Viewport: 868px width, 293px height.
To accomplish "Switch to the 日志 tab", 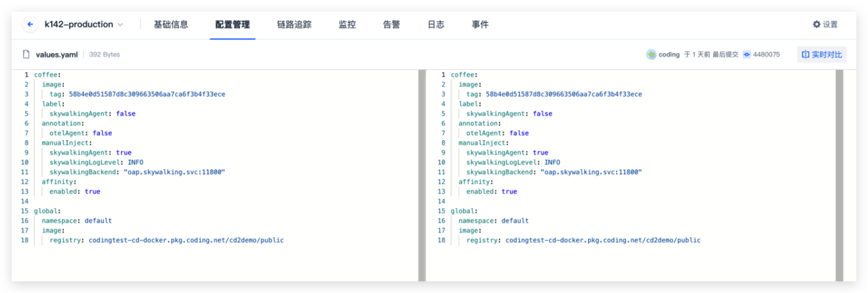I will point(436,24).
